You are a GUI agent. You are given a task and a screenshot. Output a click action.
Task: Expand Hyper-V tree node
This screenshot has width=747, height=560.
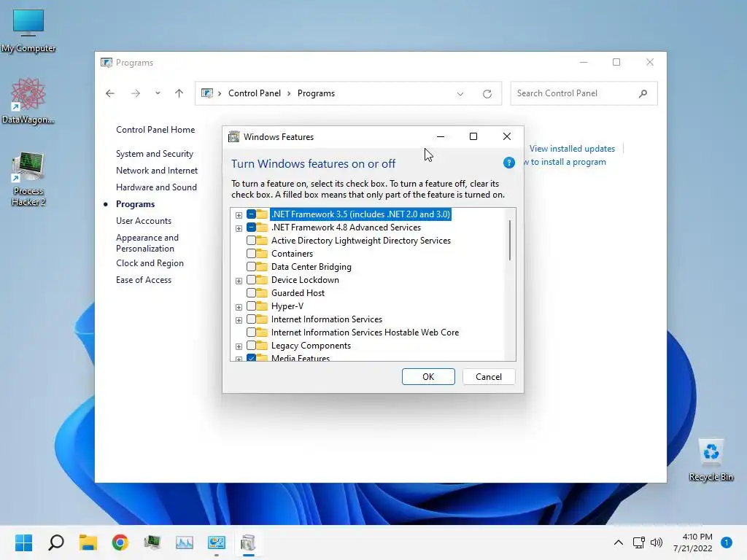(x=239, y=307)
